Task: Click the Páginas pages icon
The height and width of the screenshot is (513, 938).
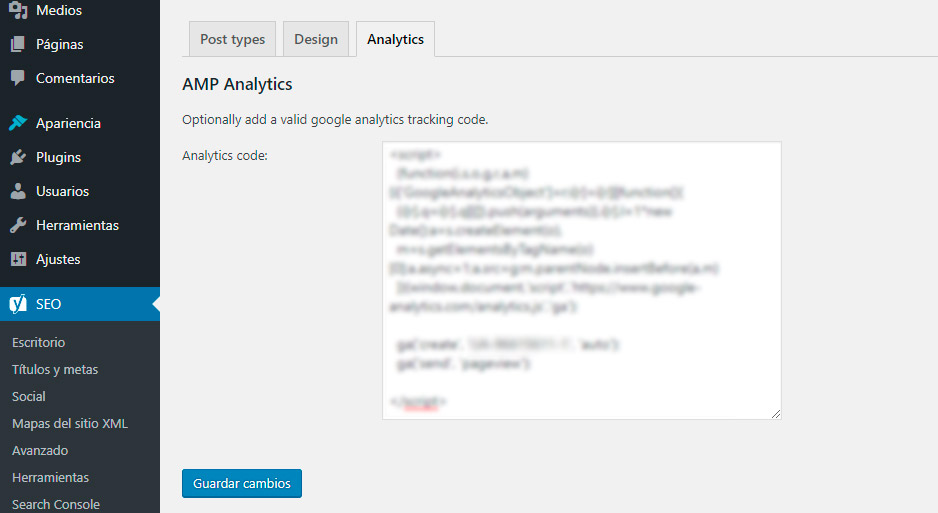Action: (x=18, y=44)
